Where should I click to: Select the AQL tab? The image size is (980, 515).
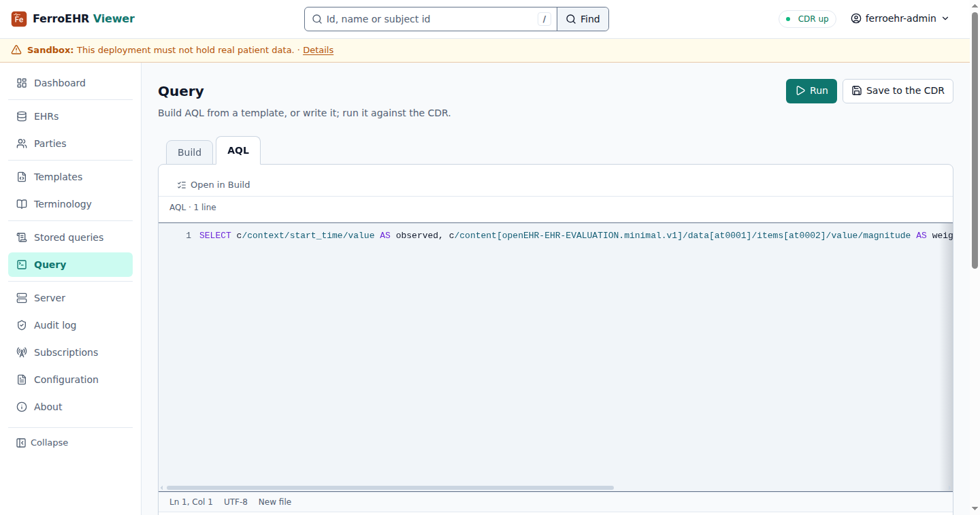click(x=238, y=150)
